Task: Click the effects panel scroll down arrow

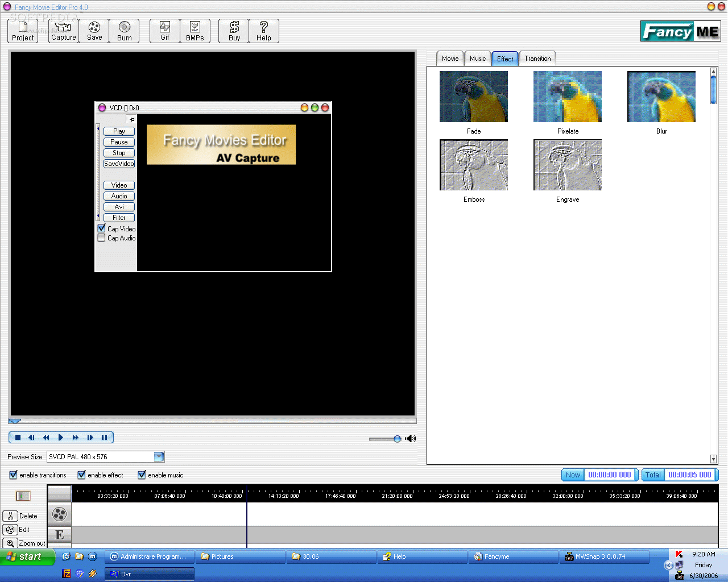Action: [713, 459]
